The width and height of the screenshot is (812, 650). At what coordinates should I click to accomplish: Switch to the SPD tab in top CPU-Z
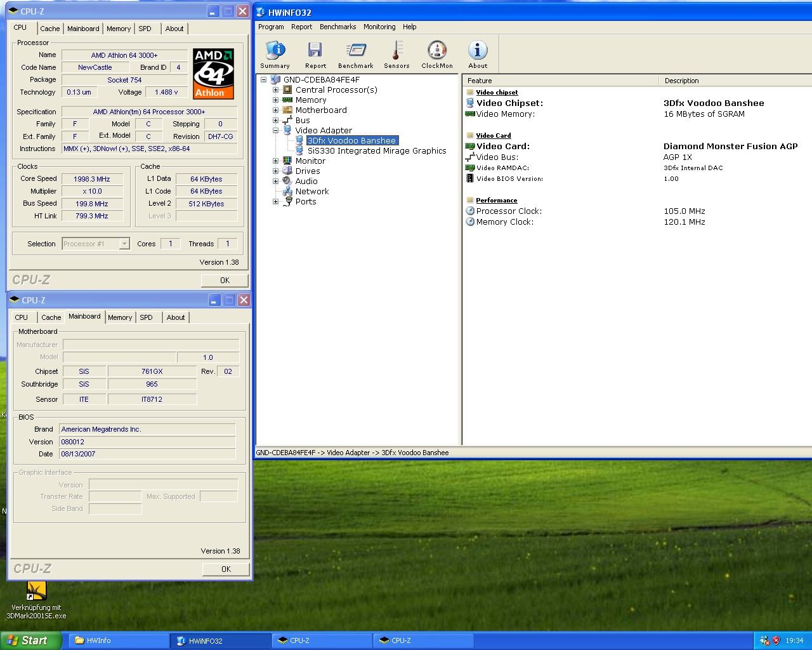tap(145, 29)
